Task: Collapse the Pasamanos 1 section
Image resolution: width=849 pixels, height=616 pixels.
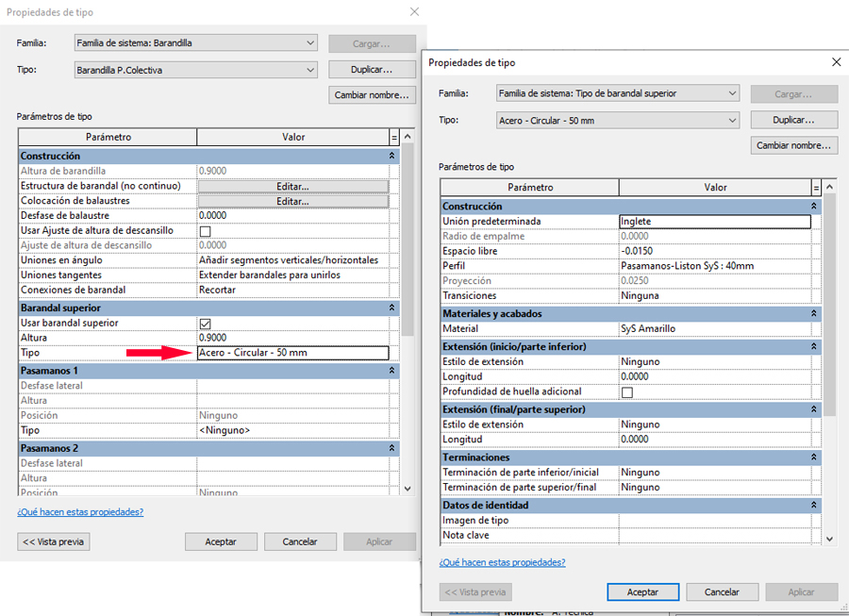Action: [391, 371]
